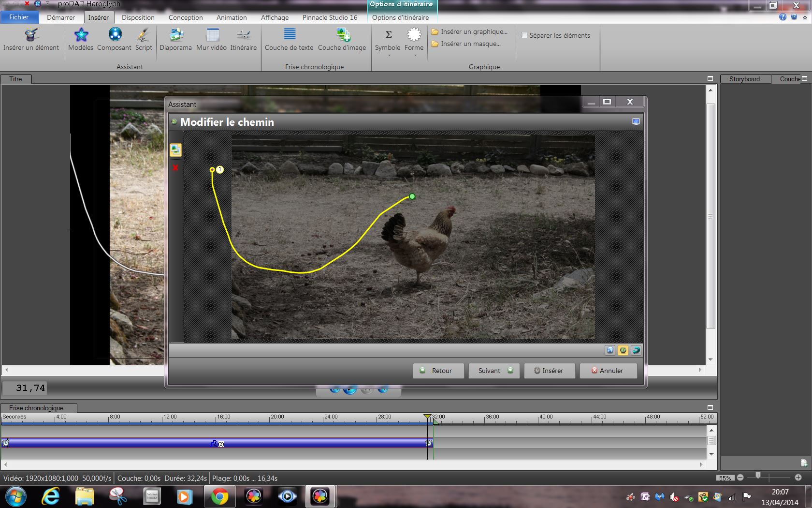Switch to the Démarrer ribbon tab
The height and width of the screenshot is (508, 812).
[x=61, y=17]
